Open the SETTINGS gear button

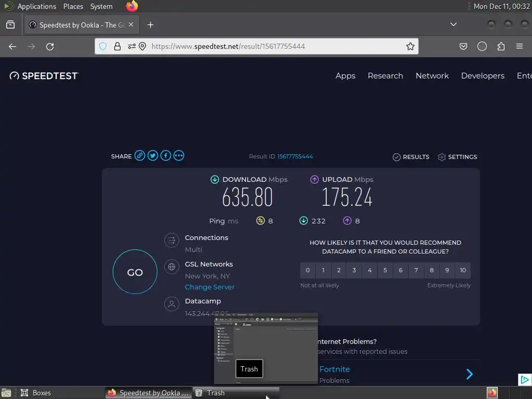[457, 157]
